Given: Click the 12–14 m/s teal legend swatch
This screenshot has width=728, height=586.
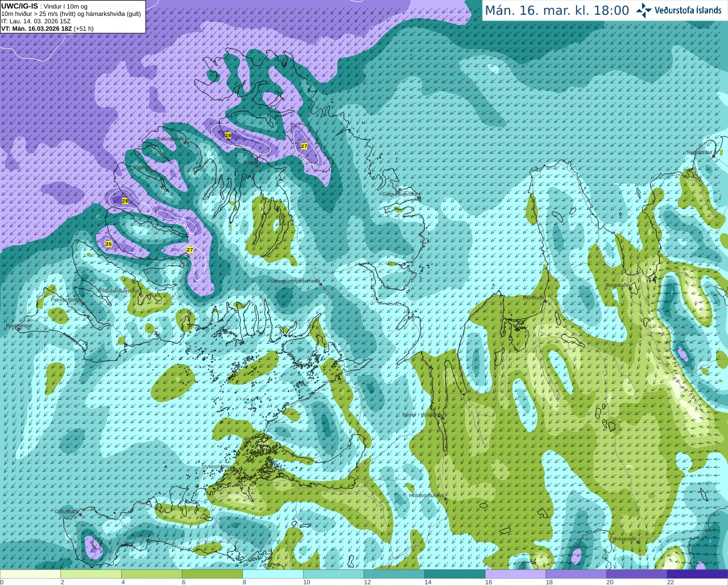Looking at the screenshot, I should 394,574.
